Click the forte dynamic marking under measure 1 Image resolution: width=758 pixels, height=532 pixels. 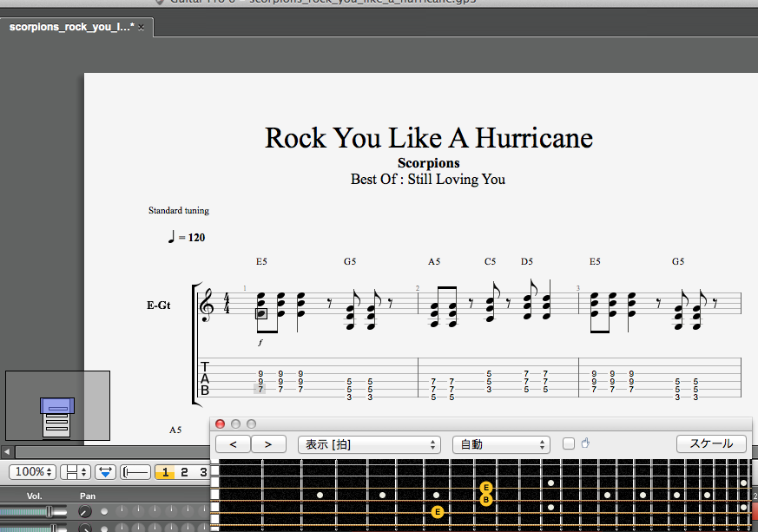260,343
